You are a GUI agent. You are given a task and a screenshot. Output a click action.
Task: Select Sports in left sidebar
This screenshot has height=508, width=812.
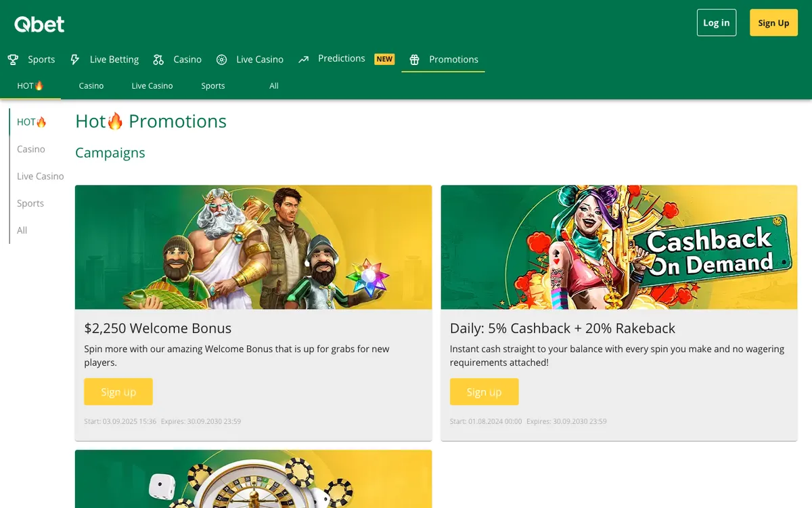pyautogui.click(x=30, y=203)
